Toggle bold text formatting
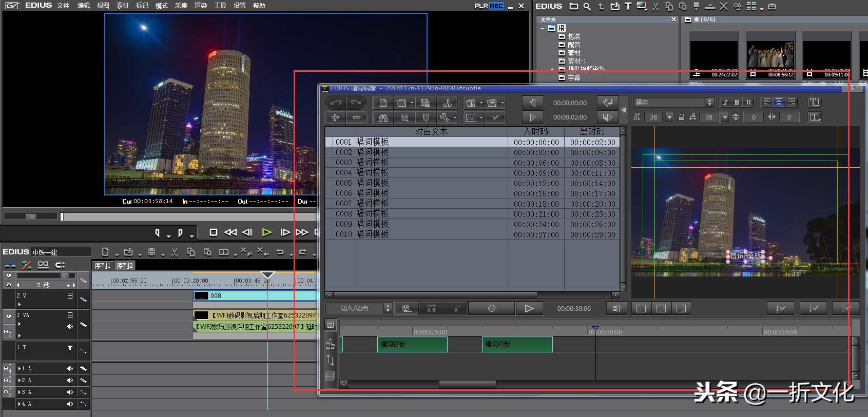 tap(737, 102)
